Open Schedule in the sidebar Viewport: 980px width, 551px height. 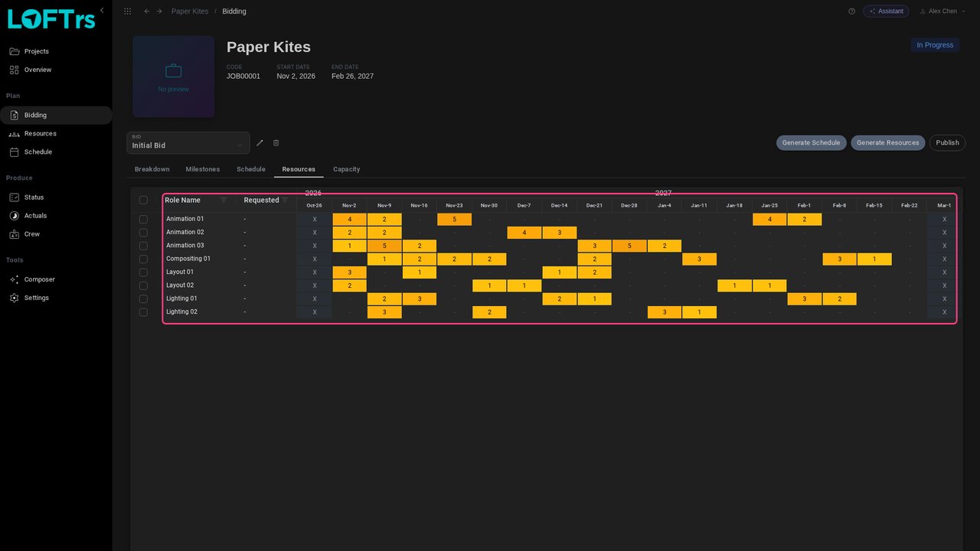pos(56,152)
